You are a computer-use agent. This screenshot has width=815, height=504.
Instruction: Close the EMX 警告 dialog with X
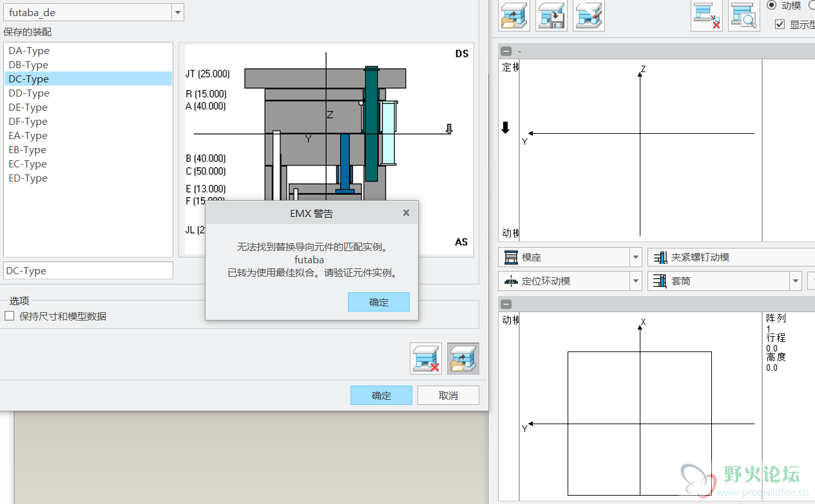[406, 212]
